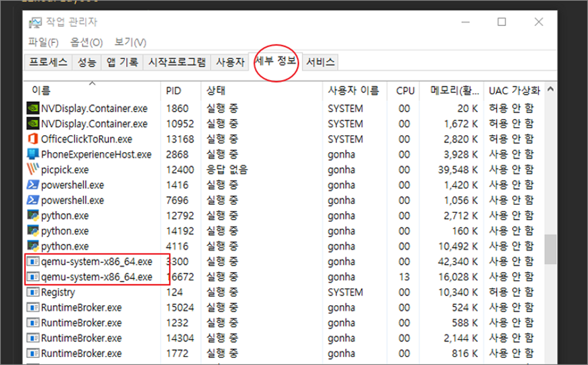Open the 보기(V) menu

tap(130, 42)
